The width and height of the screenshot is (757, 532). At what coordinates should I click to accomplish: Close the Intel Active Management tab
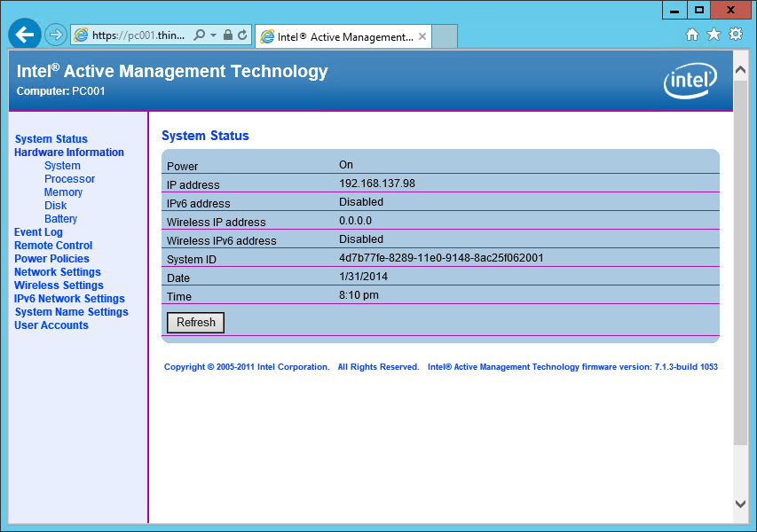(422, 36)
